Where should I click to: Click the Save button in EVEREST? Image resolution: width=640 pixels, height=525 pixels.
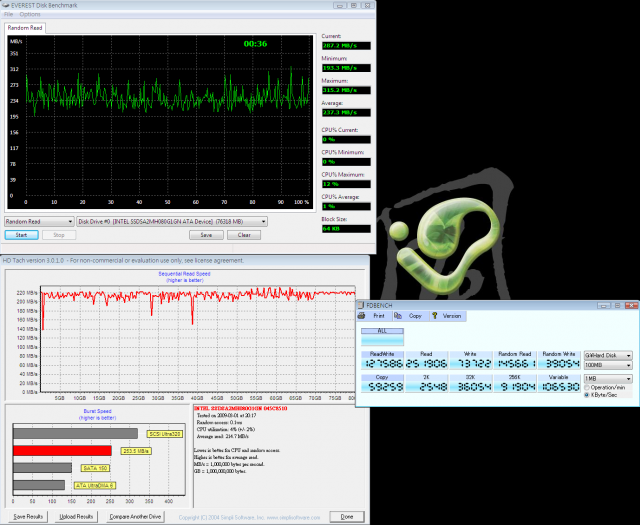206,235
